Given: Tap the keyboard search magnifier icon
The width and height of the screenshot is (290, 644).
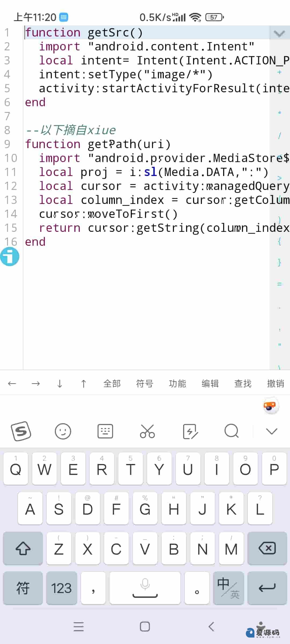Looking at the screenshot, I should (231, 431).
